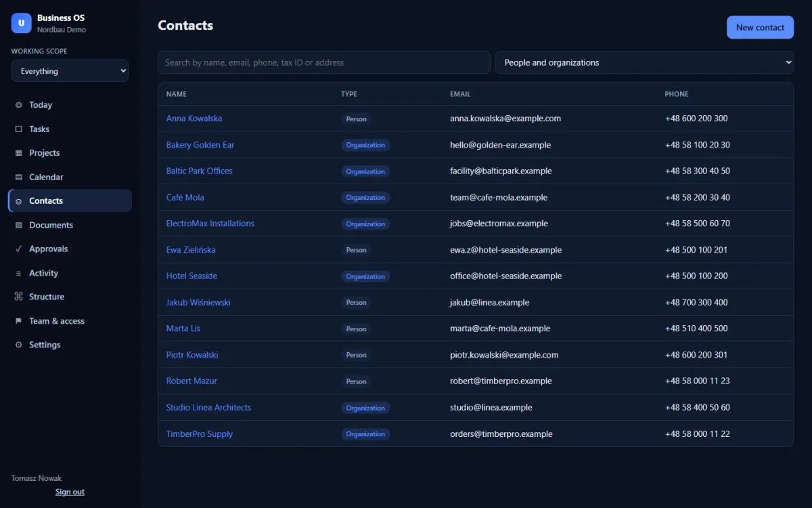Click the Projects sidebar icon
This screenshot has height=508, width=812.
tap(18, 153)
